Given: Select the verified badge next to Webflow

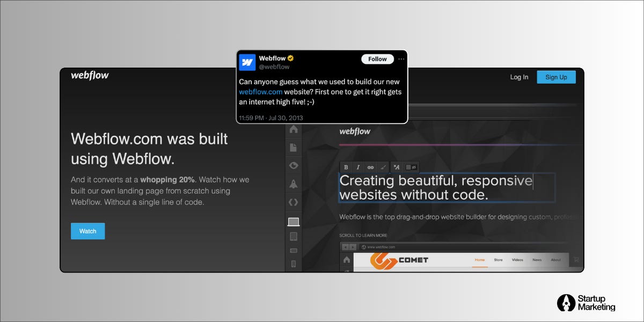Looking at the screenshot, I should pyautogui.click(x=290, y=58).
